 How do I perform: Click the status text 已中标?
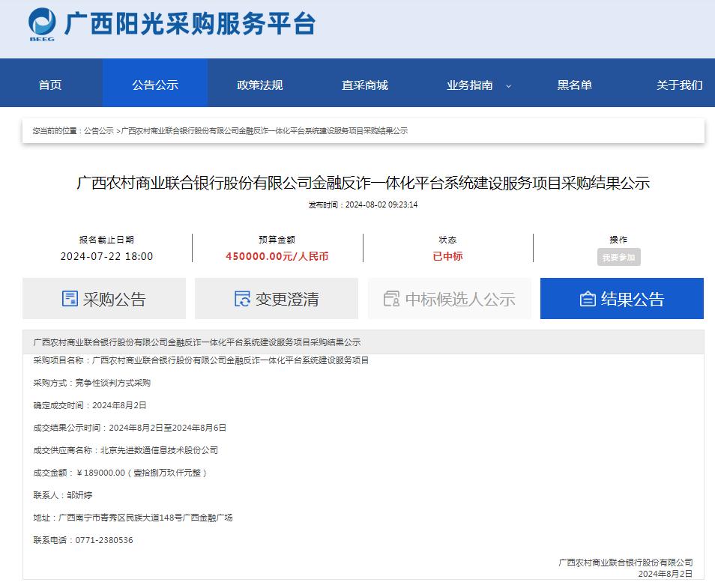[447, 256]
